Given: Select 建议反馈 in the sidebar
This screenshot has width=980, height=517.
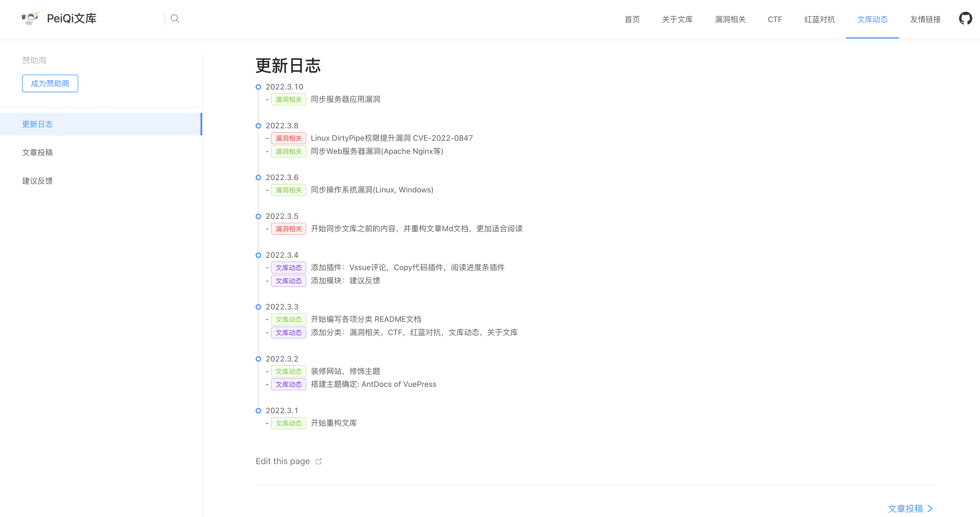Looking at the screenshot, I should click(37, 181).
